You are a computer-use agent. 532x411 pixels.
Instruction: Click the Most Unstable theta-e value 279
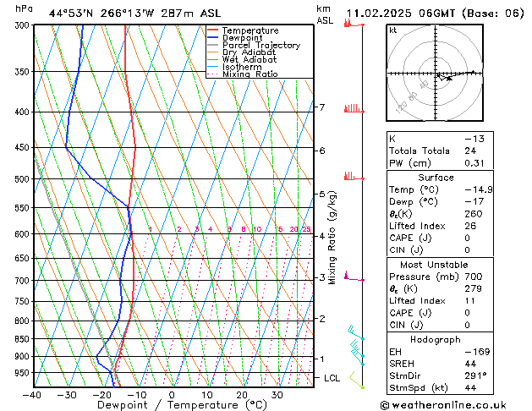474,288
